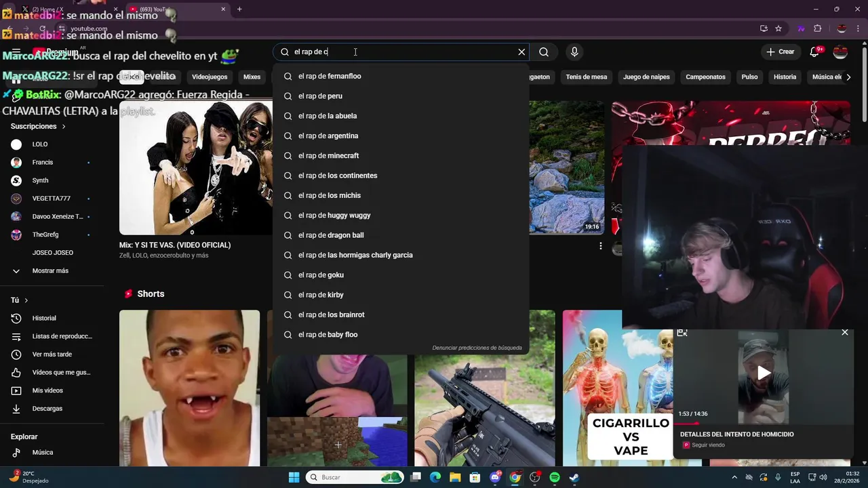This screenshot has width=868, height=488.
Task: Choose suggestion "el rap de minecraft"
Action: [x=401, y=156]
